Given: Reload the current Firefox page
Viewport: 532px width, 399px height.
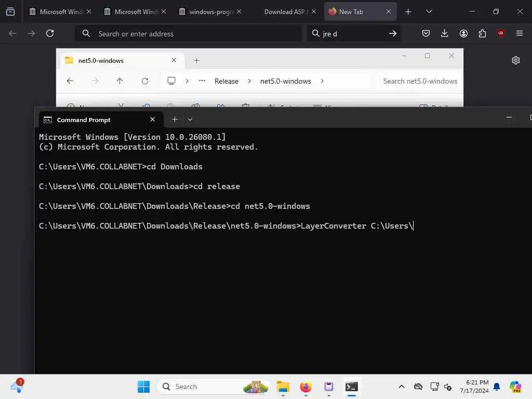Looking at the screenshot, I should (50, 33).
